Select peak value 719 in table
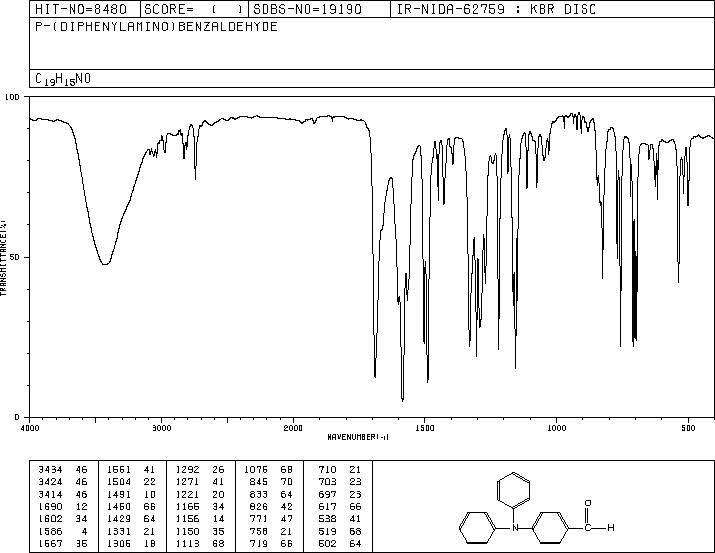The height and width of the screenshot is (553, 715). (259, 544)
